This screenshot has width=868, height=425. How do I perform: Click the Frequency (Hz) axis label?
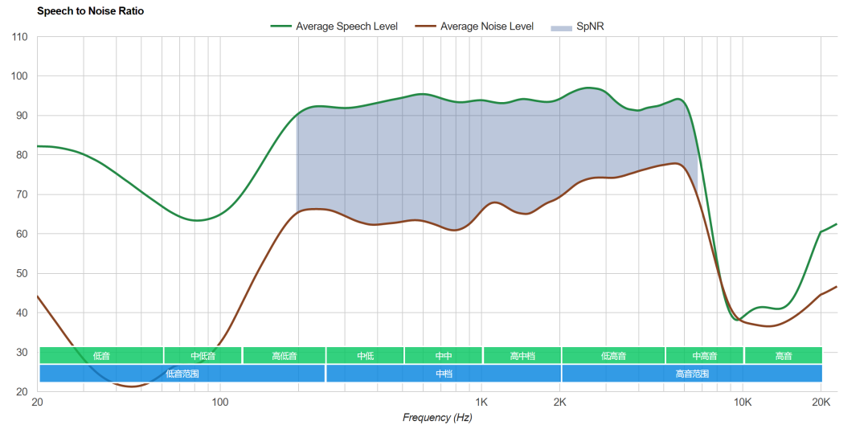tap(437, 417)
